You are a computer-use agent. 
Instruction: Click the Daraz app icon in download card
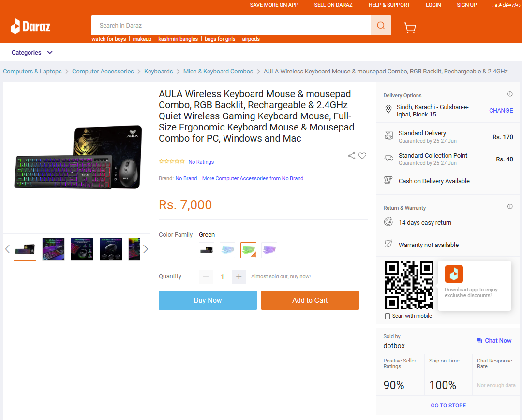tap(454, 274)
